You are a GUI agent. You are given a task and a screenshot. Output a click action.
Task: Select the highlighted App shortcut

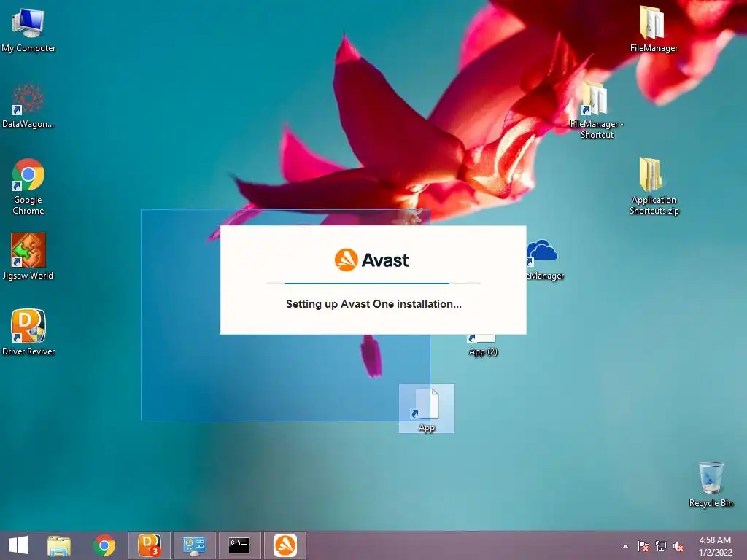click(426, 408)
